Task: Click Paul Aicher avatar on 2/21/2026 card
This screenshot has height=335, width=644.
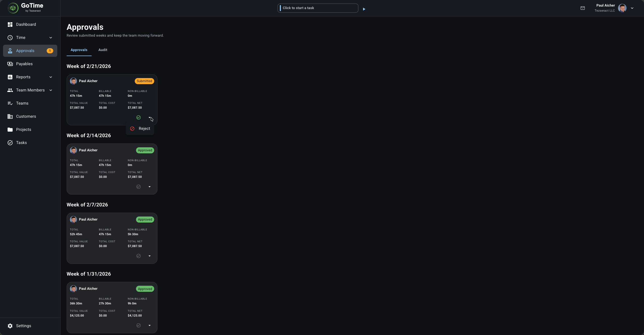Action: click(x=73, y=81)
